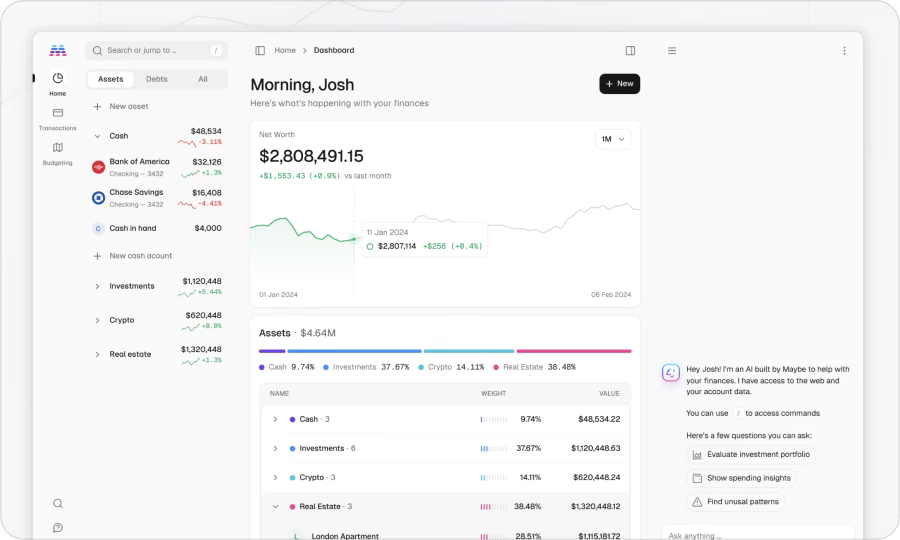Click the Bank of America logo

tap(98, 167)
